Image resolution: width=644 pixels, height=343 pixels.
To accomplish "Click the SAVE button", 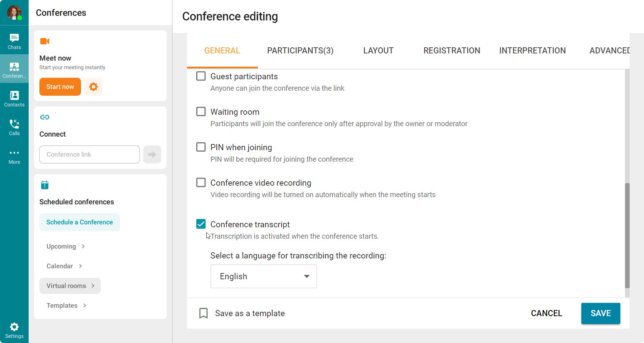I will [601, 313].
